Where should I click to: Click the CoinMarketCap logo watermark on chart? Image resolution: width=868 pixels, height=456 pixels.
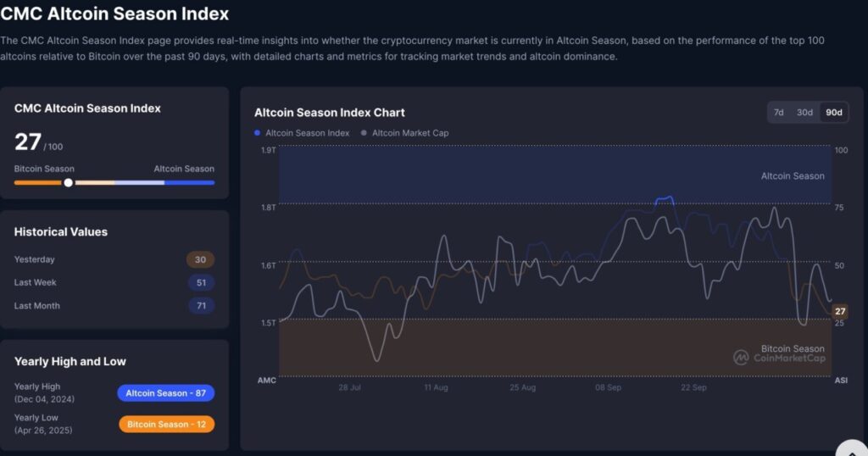[778, 358]
